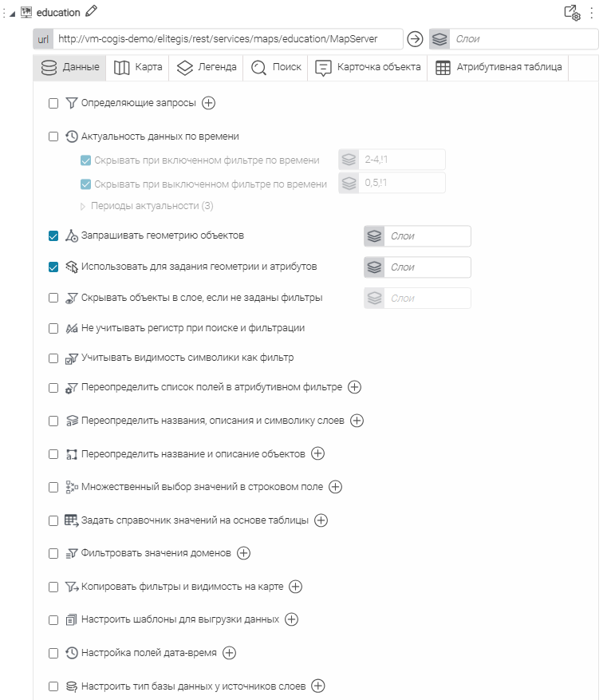Switch to the Карта tab
The width and height of the screenshot is (603, 700).
137,68
